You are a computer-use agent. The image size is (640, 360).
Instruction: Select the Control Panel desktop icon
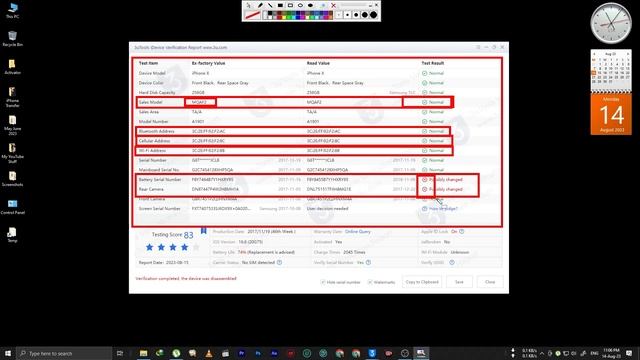coord(12,207)
